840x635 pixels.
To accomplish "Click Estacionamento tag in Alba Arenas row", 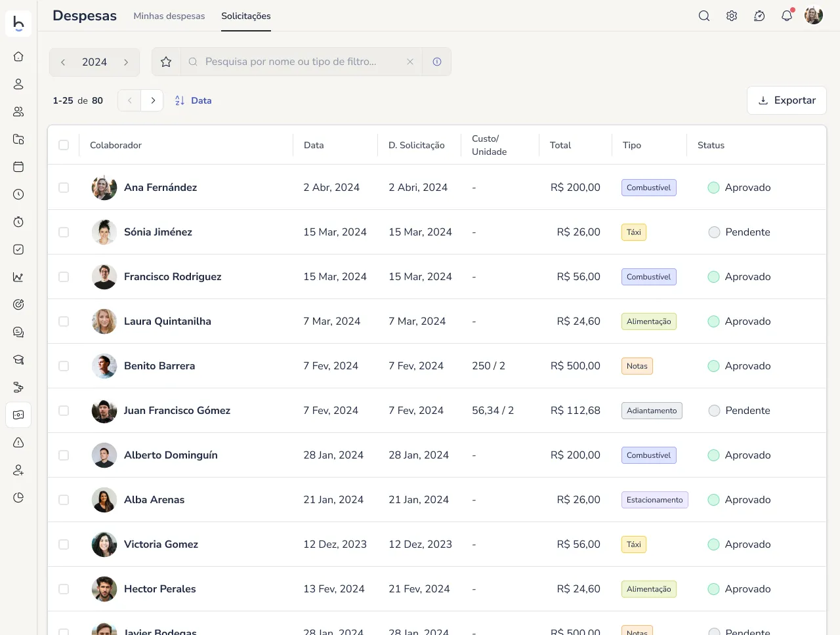I will 655,500.
